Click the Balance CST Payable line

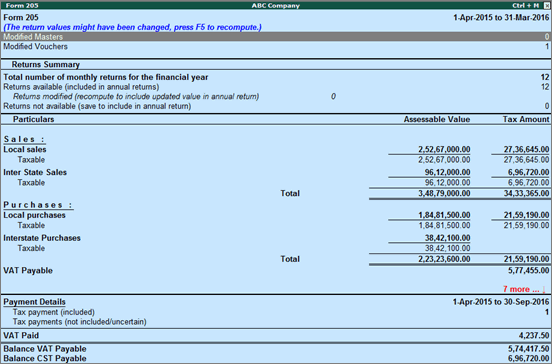tap(276, 358)
